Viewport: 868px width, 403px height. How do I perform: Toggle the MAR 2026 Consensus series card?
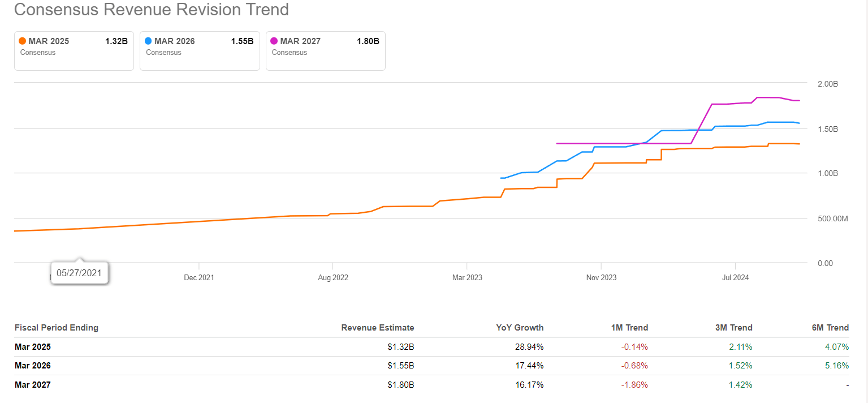(x=200, y=51)
